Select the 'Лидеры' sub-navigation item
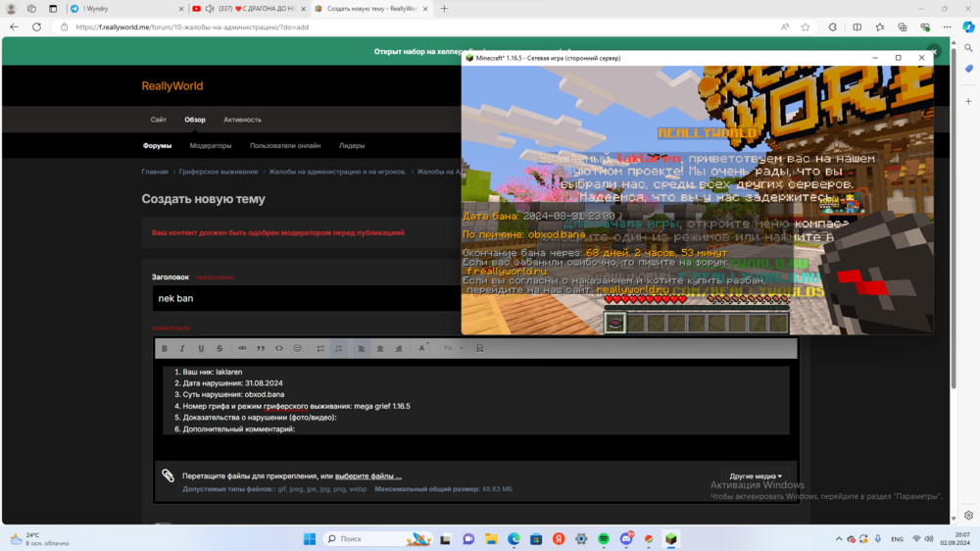This screenshot has width=980, height=551. (x=352, y=146)
